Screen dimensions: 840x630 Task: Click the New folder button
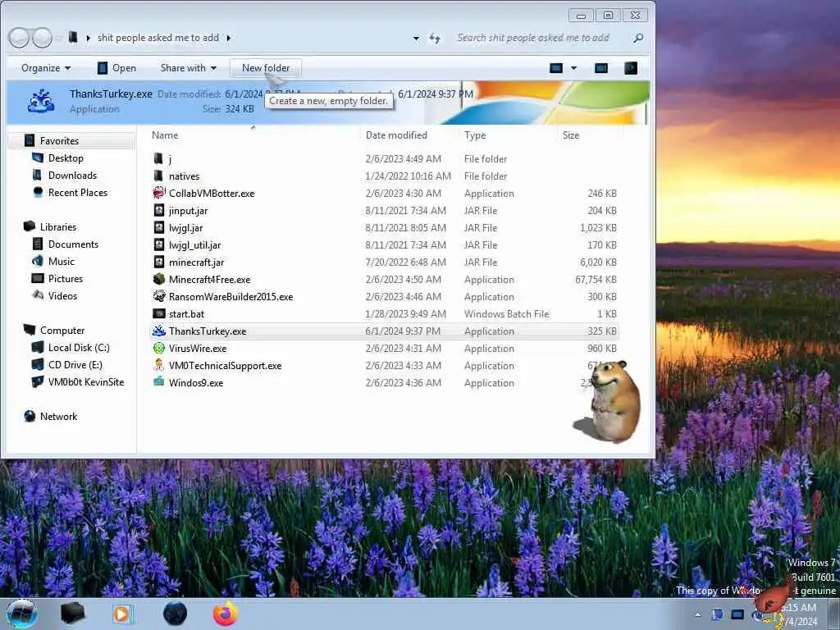tap(266, 68)
